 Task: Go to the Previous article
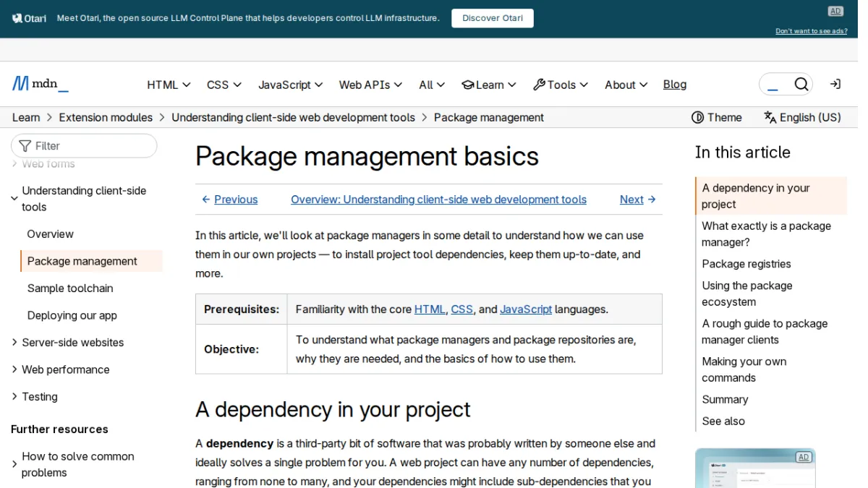[229, 200]
